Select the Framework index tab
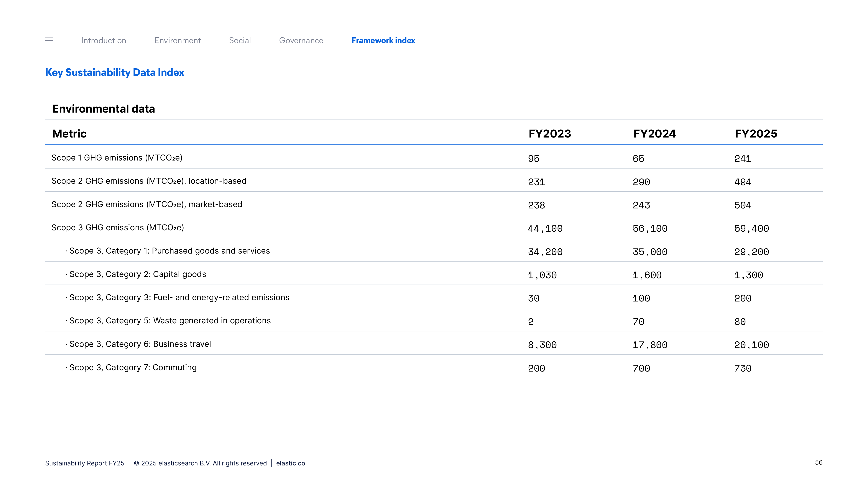Screen dimensions: 868x488 (383, 40)
